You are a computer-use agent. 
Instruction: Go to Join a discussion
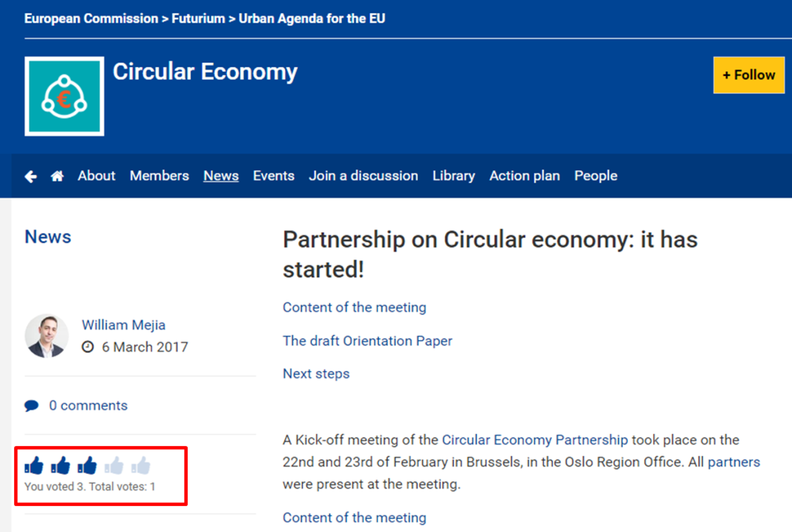[x=363, y=176]
